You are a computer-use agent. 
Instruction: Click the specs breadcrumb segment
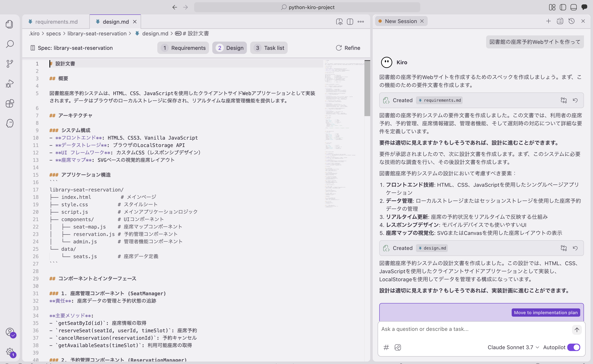pyautogui.click(x=54, y=34)
